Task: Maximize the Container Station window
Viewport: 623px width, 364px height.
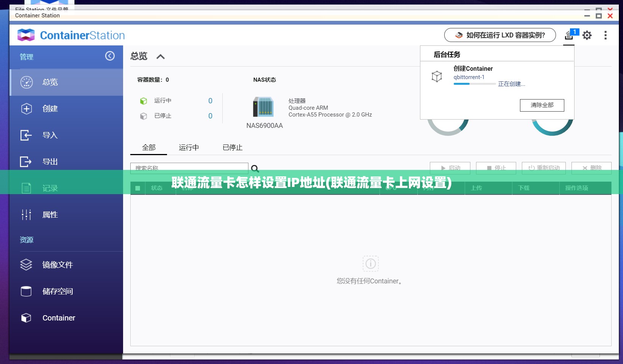Action: [599, 16]
